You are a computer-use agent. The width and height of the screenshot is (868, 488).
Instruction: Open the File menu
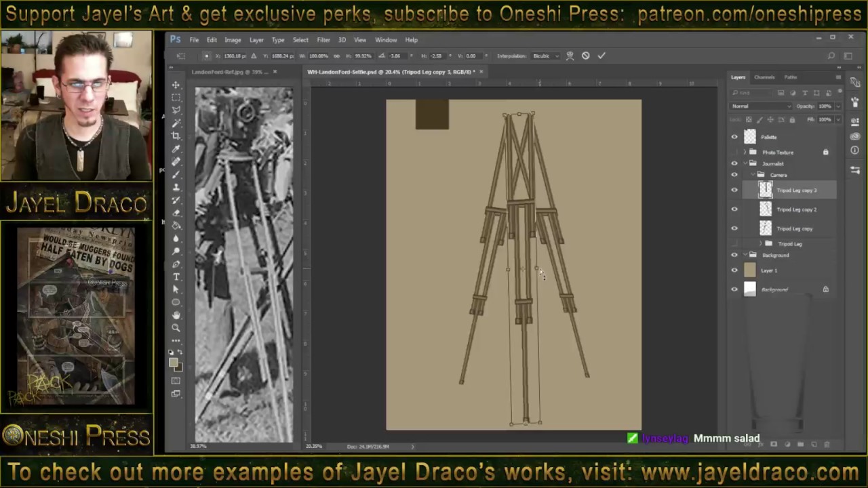(194, 40)
